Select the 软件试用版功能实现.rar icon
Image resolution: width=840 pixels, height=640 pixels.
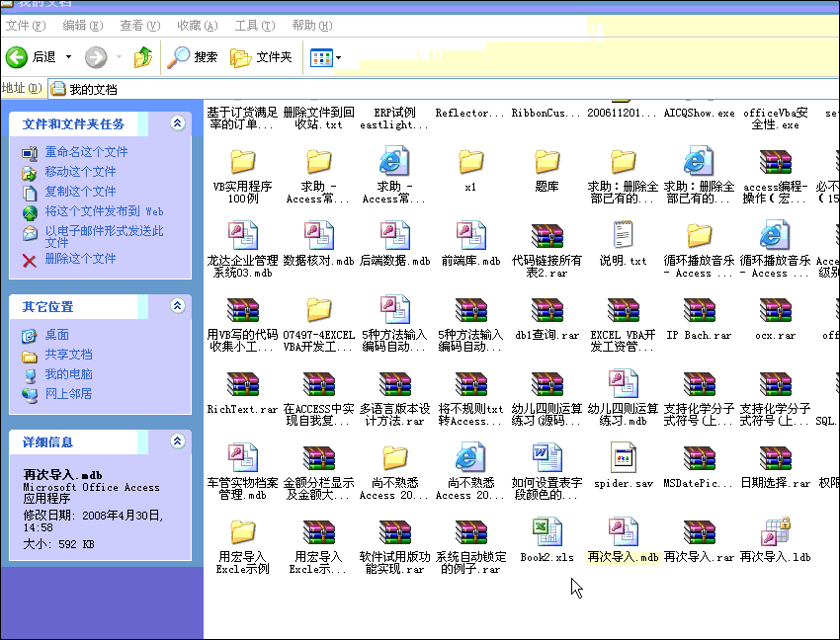pos(395,531)
